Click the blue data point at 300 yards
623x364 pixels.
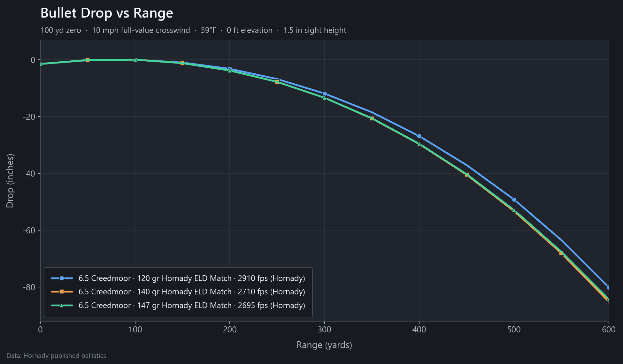(x=325, y=94)
